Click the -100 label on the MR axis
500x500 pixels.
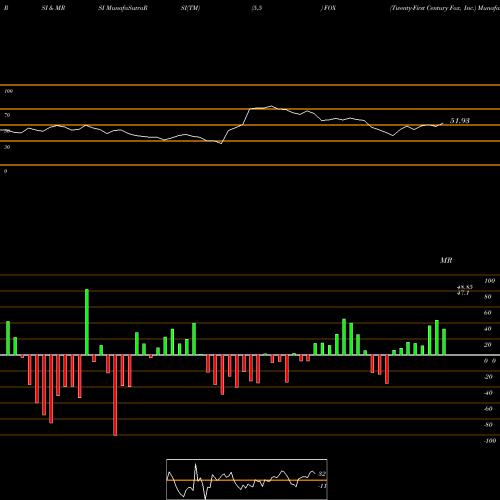(x=490, y=441)
